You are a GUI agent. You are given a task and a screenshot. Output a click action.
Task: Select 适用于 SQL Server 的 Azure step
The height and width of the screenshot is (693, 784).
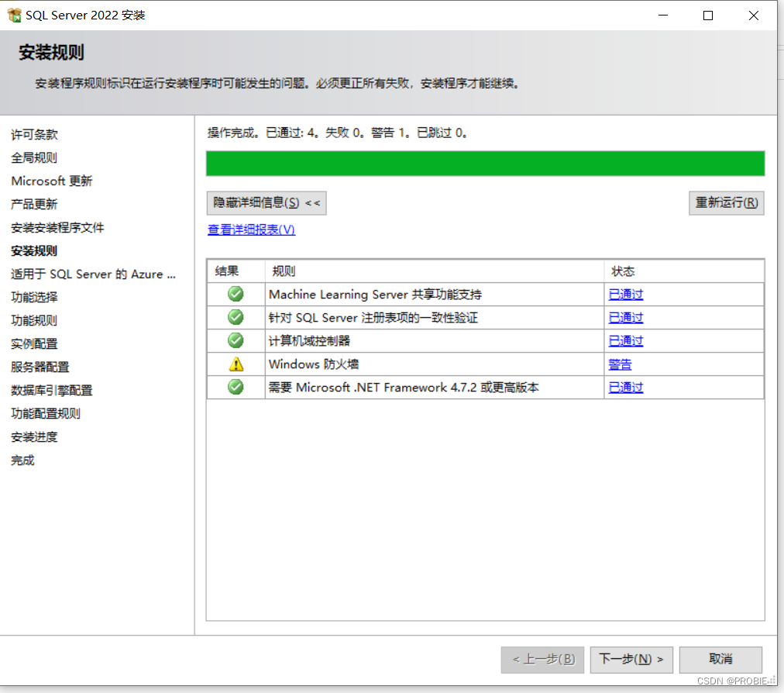(x=93, y=274)
